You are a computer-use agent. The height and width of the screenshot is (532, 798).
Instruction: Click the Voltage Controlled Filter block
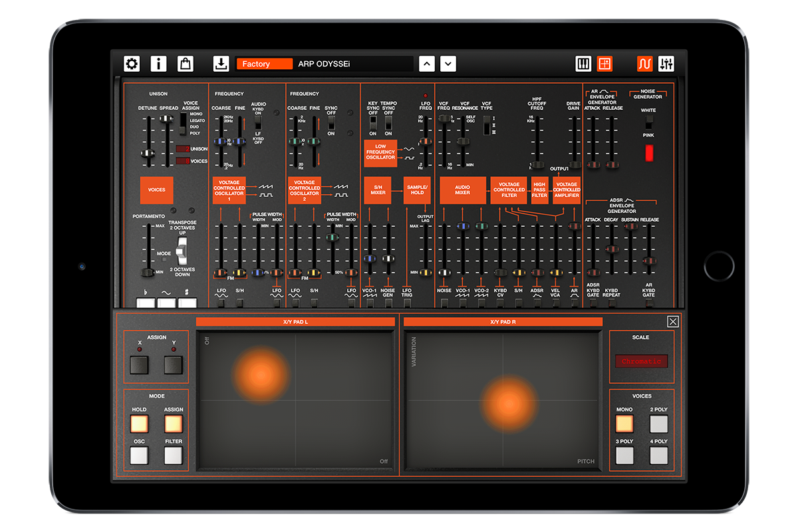pyautogui.click(x=509, y=190)
